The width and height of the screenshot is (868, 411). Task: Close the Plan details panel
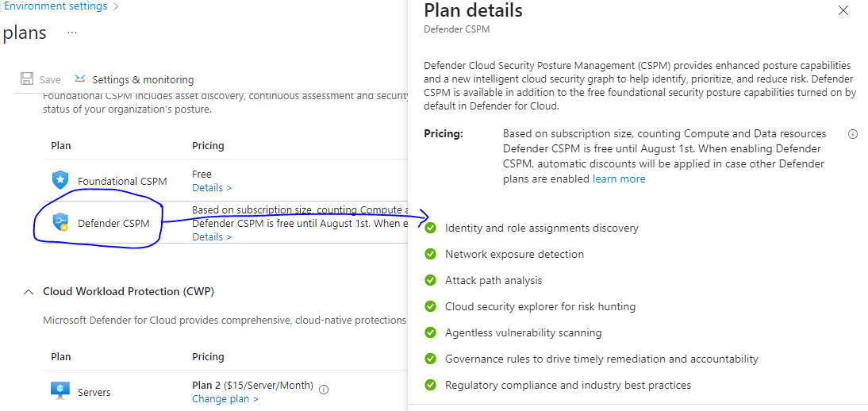(843, 10)
